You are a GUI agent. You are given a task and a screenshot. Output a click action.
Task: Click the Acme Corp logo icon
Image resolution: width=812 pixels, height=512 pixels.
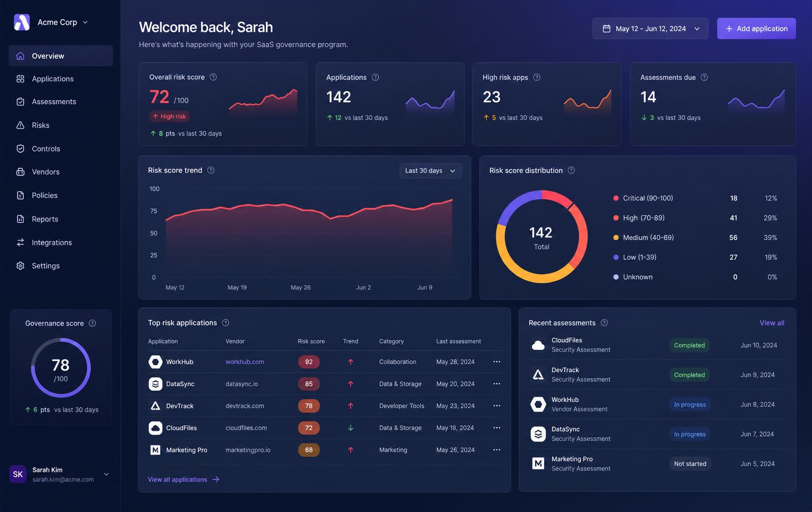click(x=22, y=22)
